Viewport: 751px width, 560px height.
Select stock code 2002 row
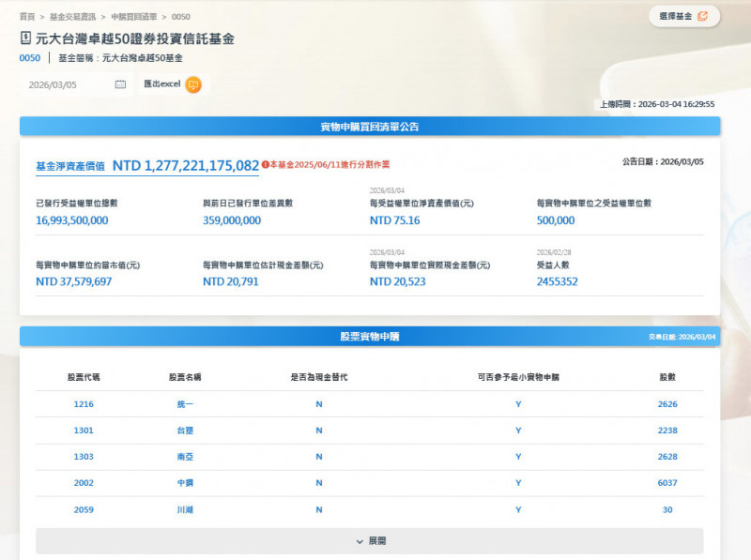[84, 483]
